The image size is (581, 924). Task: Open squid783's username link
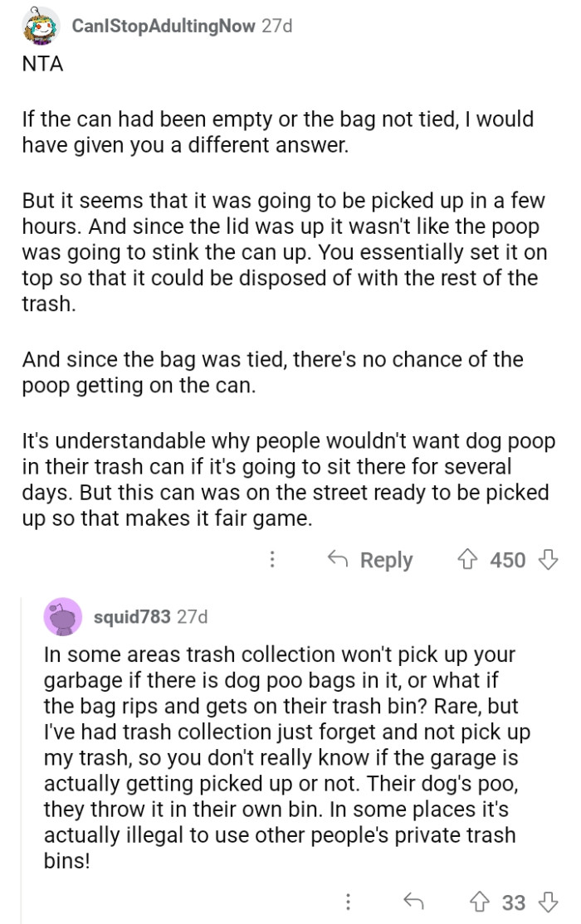tap(133, 616)
